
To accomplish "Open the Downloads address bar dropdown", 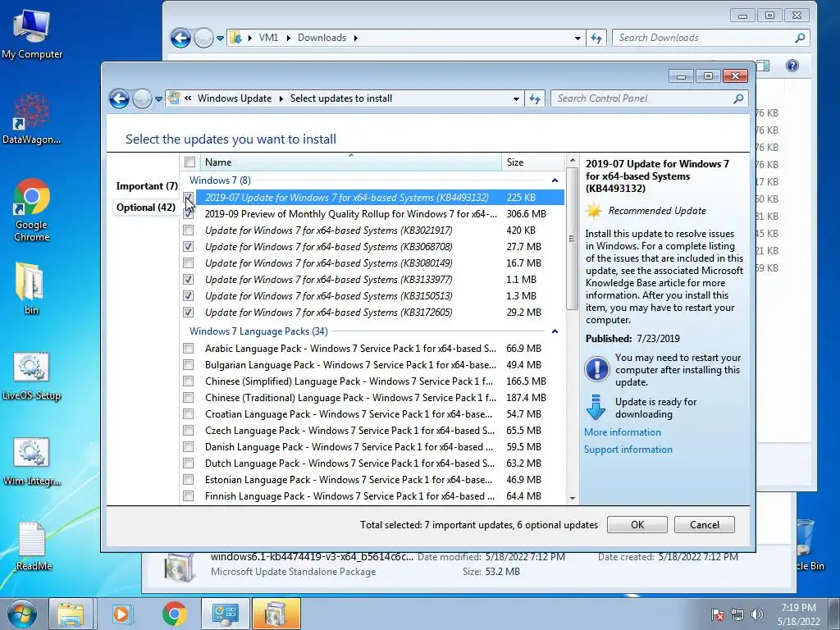I will tap(577, 38).
